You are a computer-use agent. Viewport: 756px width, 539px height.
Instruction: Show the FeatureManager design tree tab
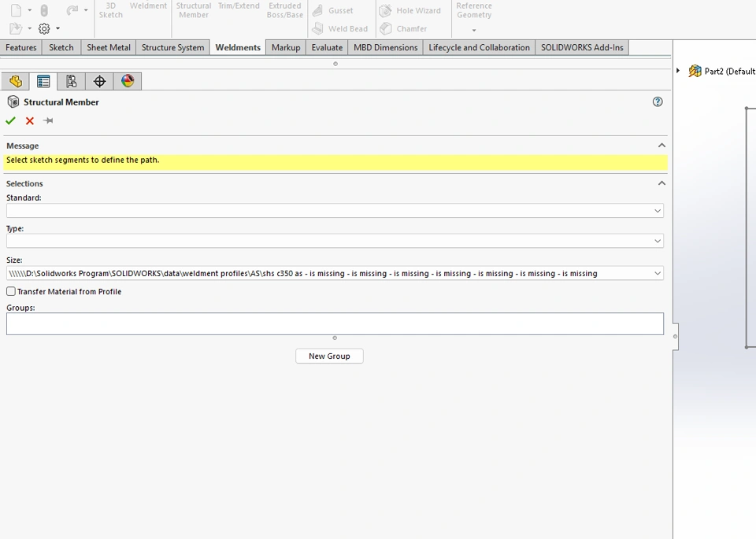pyautogui.click(x=16, y=81)
